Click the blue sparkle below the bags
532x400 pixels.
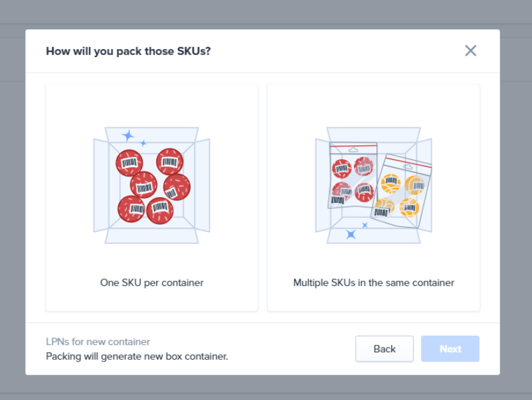pyautogui.click(x=351, y=234)
